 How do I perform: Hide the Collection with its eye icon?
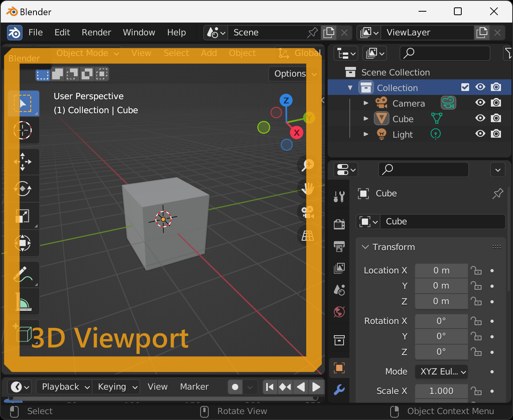click(480, 87)
